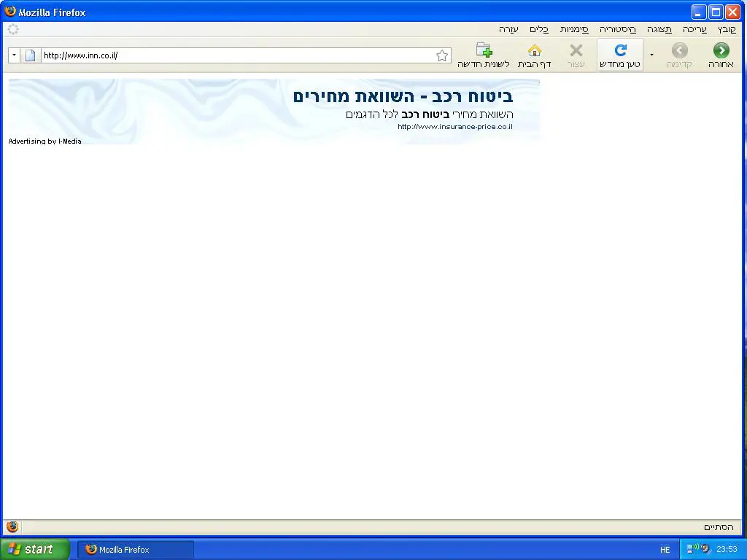Open the כלים (Tools) menu
This screenshot has height=560, width=747.
(x=539, y=29)
